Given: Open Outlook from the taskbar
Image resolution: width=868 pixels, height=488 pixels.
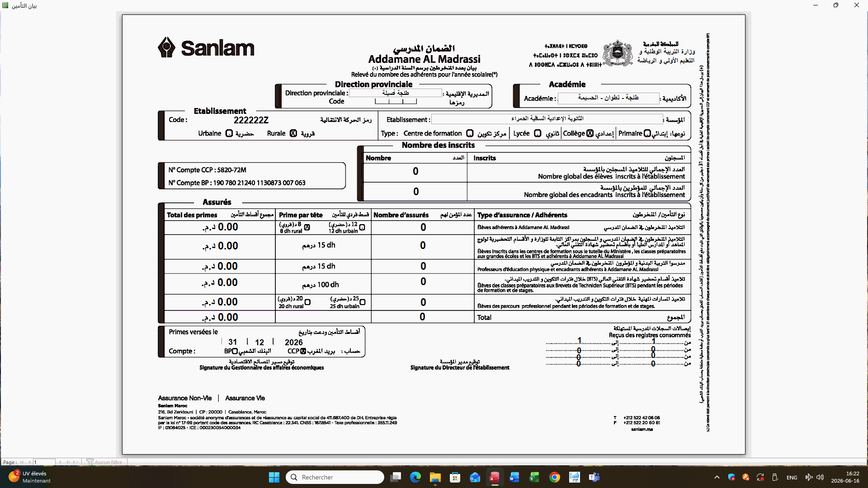Looking at the screenshot, I should point(475,477).
